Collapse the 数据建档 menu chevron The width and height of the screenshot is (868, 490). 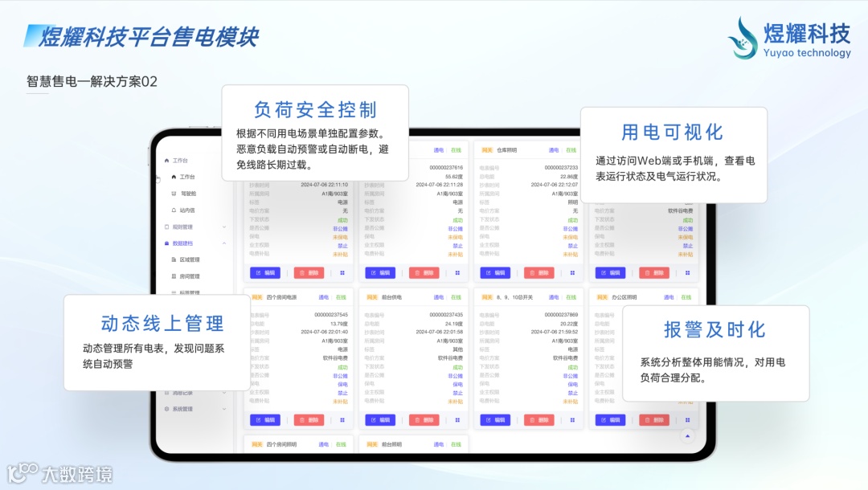click(x=224, y=243)
